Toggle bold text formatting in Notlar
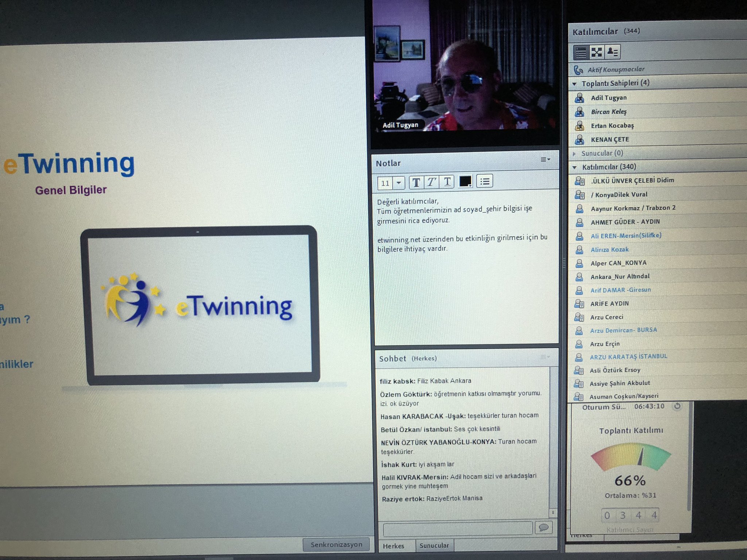The image size is (747, 560). (416, 182)
